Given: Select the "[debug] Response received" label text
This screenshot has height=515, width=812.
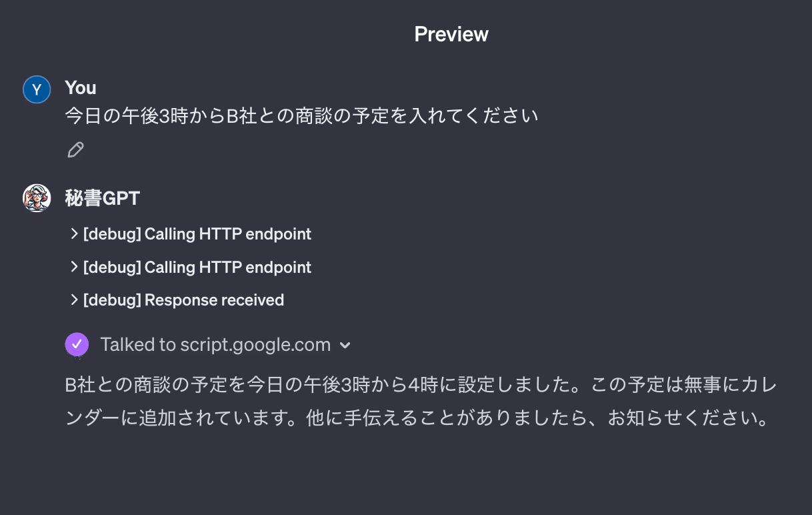Looking at the screenshot, I should coord(183,300).
